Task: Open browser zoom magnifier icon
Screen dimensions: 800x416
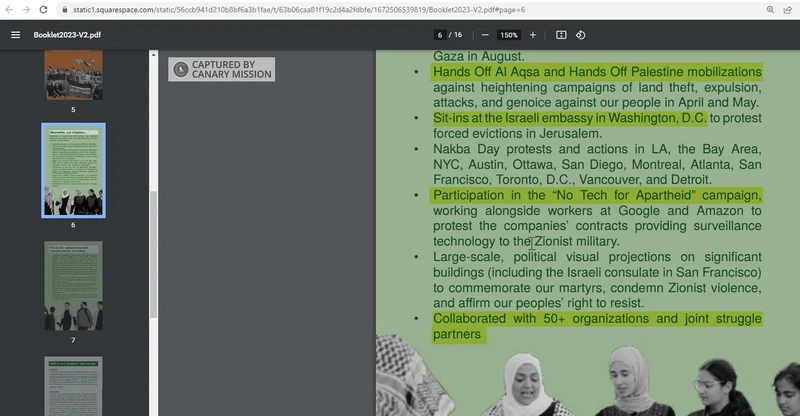Action: click(x=769, y=9)
